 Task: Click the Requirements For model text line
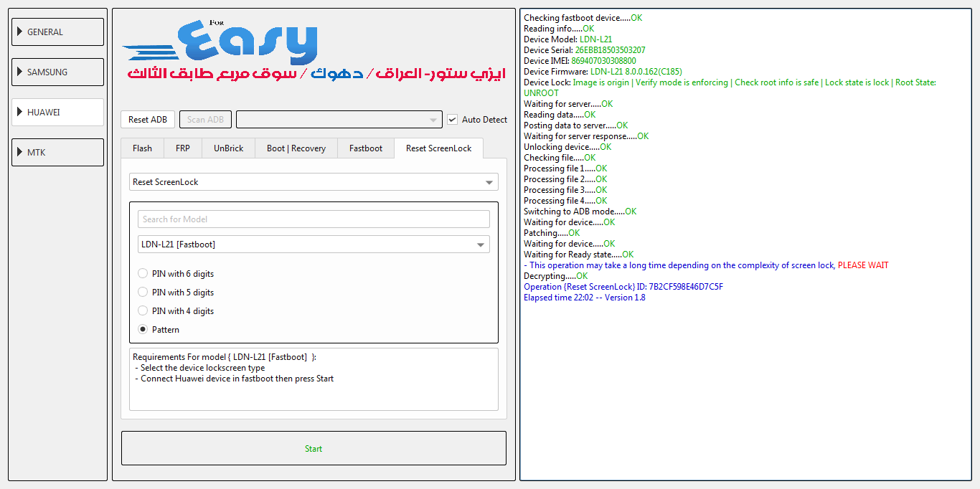pyautogui.click(x=225, y=357)
